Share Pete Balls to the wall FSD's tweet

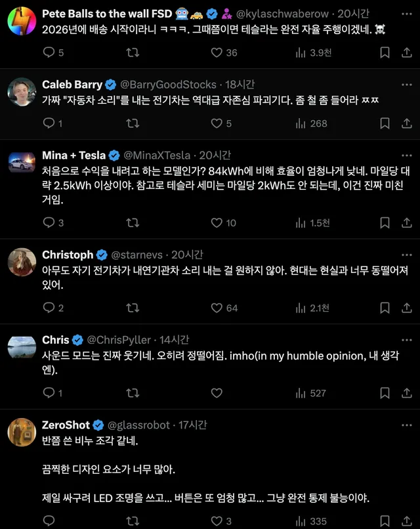[x=404, y=52]
